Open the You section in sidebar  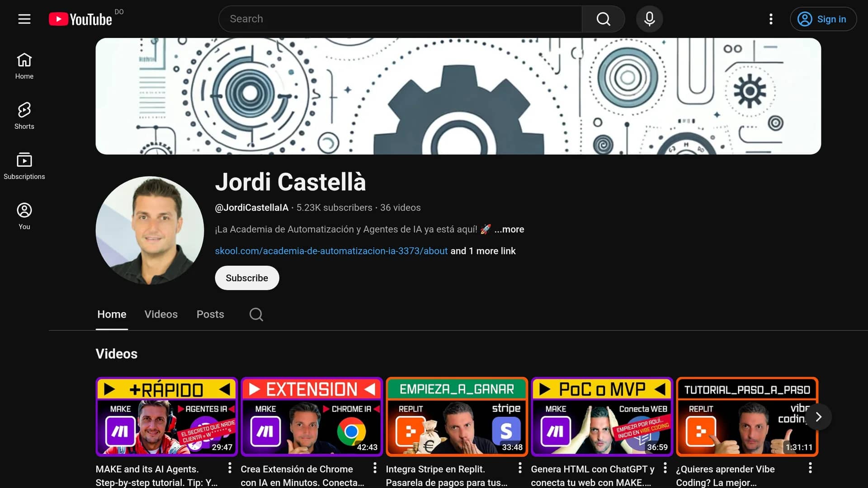pos(24,216)
